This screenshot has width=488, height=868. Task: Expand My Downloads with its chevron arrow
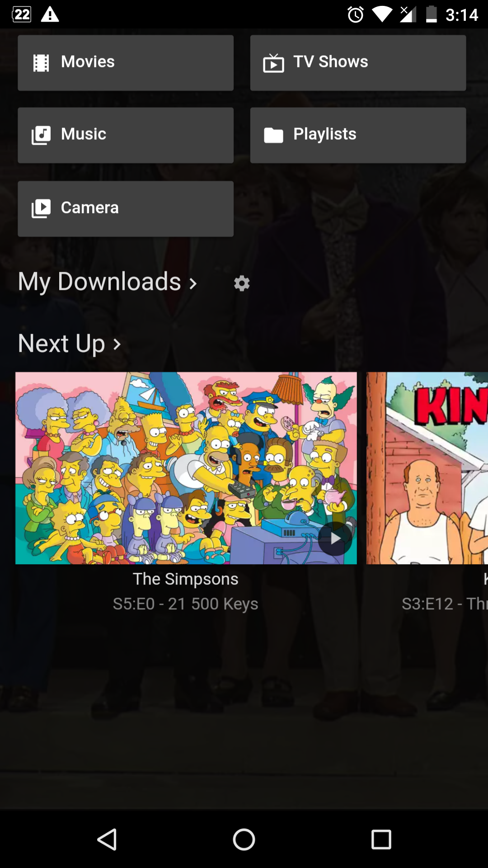[x=193, y=283]
